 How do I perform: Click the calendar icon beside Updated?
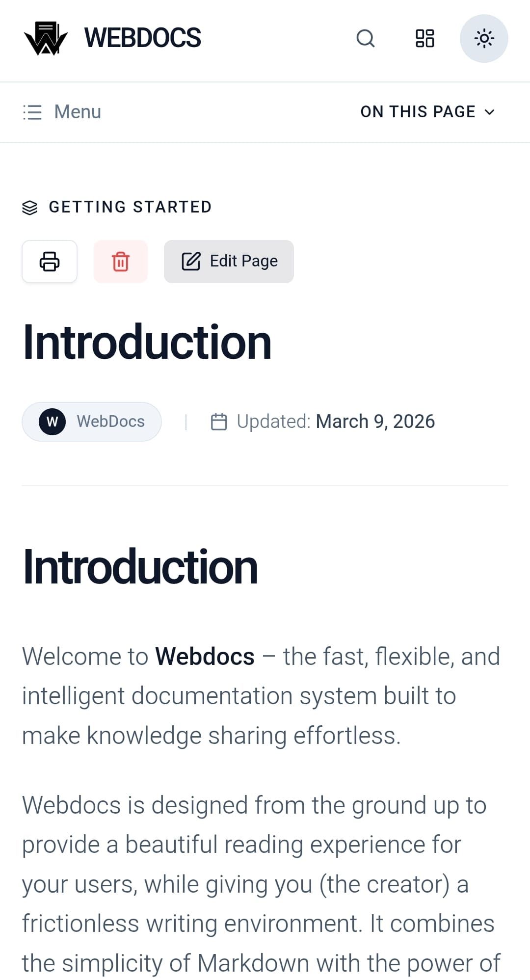(x=219, y=422)
